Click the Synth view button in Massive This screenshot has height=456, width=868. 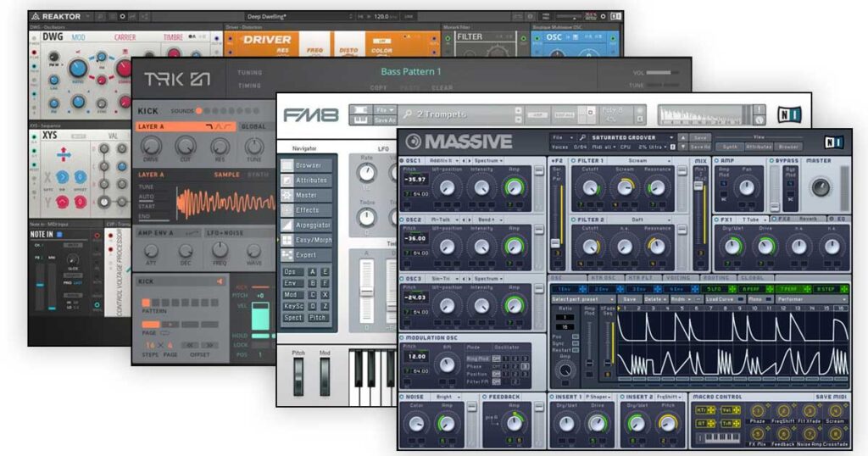(730, 147)
